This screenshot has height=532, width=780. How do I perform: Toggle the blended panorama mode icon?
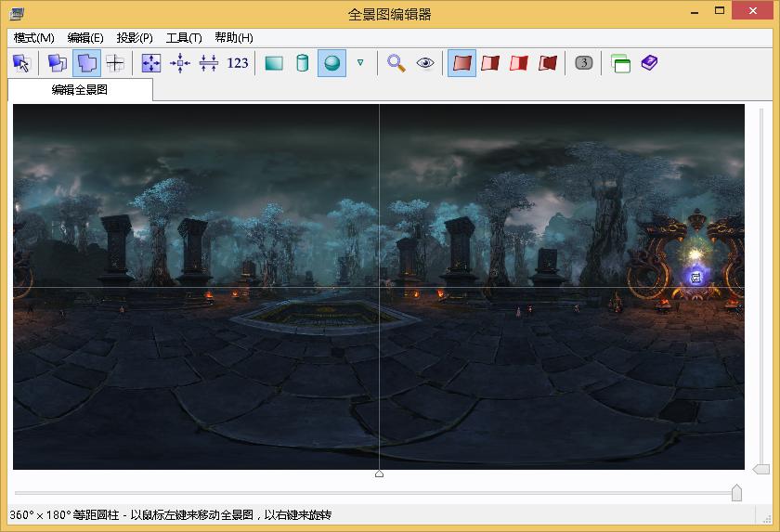[87, 63]
